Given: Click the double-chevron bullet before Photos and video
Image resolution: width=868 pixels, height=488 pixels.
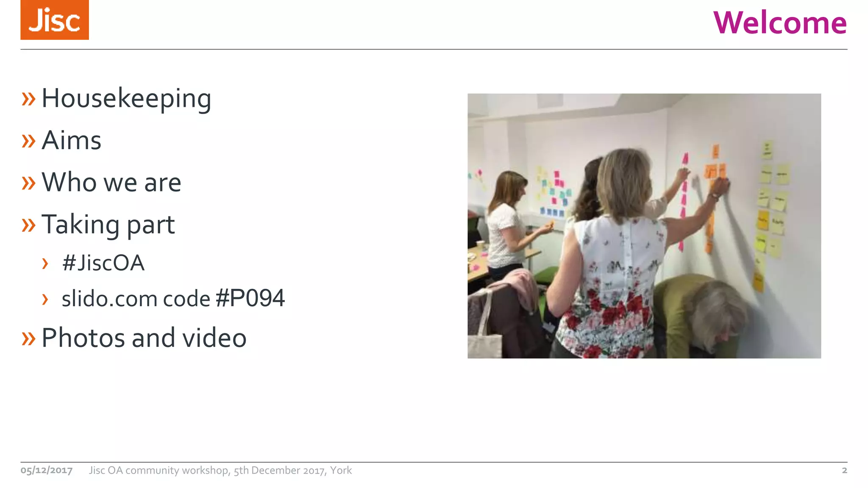Looking at the screenshot, I should (x=28, y=338).
